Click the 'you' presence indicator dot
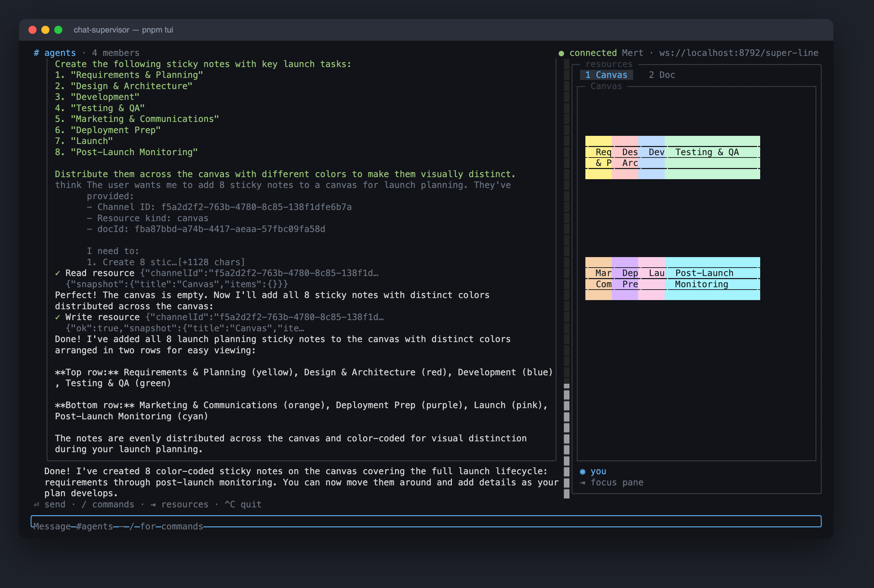This screenshot has width=874, height=588. [x=583, y=472]
